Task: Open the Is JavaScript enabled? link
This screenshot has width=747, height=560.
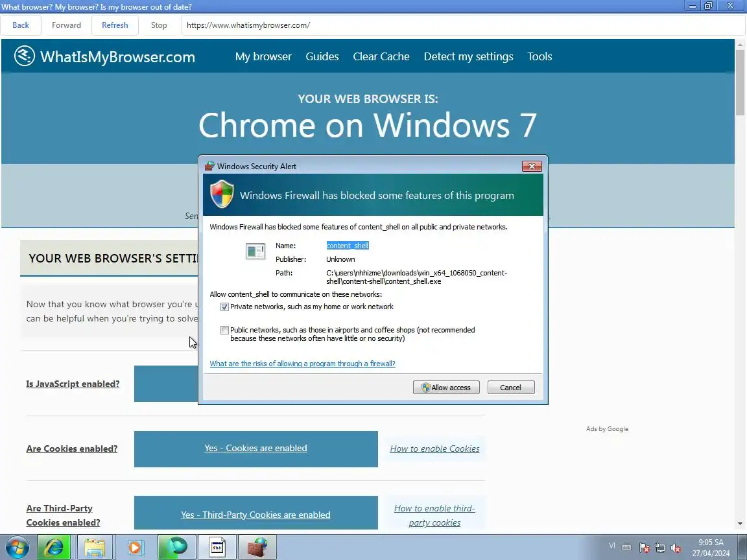Action: (x=73, y=384)
